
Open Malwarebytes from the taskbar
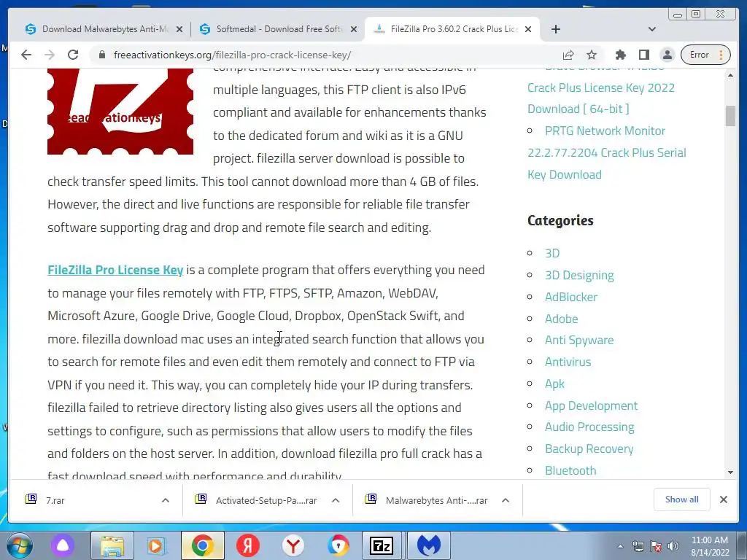click(x=429, y=545)
